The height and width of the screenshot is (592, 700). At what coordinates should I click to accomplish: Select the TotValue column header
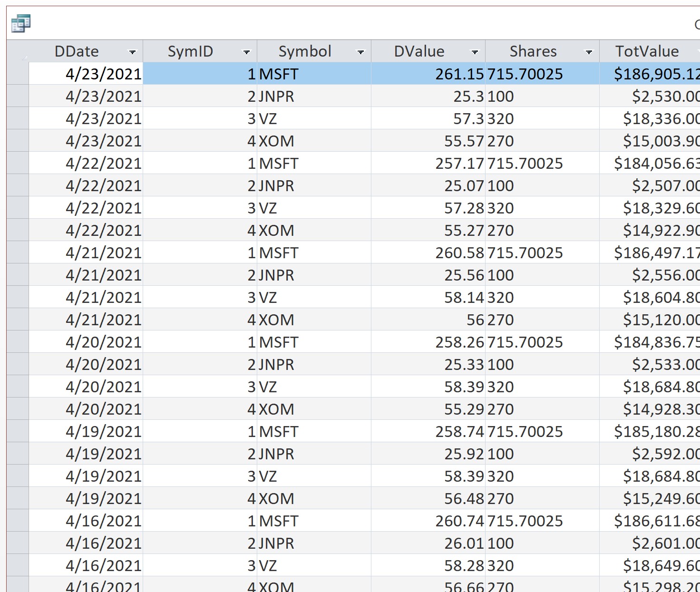pos(650,51)
